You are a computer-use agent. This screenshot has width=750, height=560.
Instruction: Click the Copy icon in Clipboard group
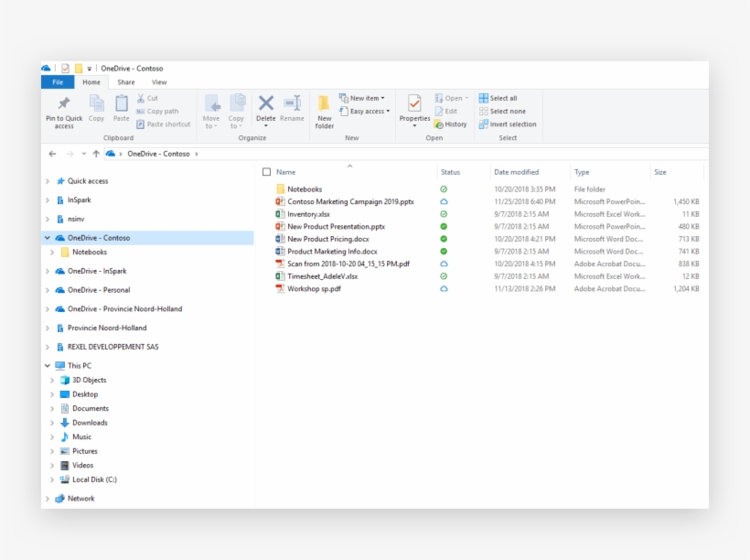[x=96, y=102]
